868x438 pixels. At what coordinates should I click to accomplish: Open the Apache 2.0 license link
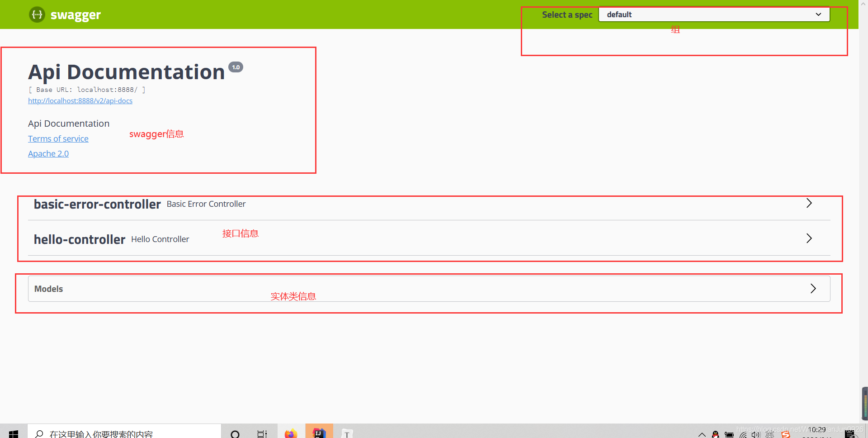(48, 153)
